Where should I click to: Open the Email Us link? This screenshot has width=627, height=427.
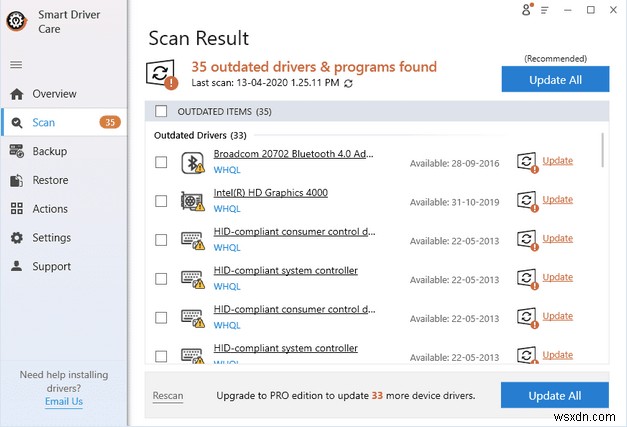click(64, 401)
